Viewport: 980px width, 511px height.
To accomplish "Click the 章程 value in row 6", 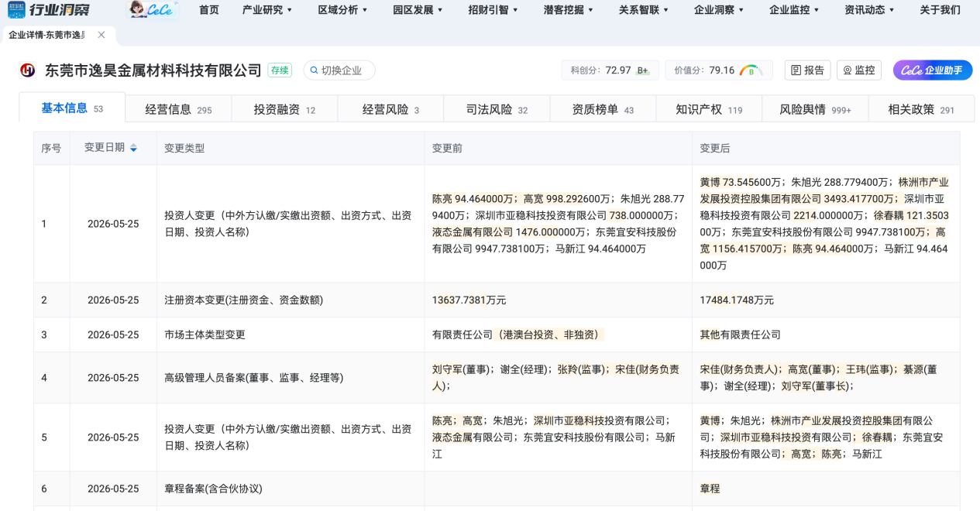I will click(710, 489).
